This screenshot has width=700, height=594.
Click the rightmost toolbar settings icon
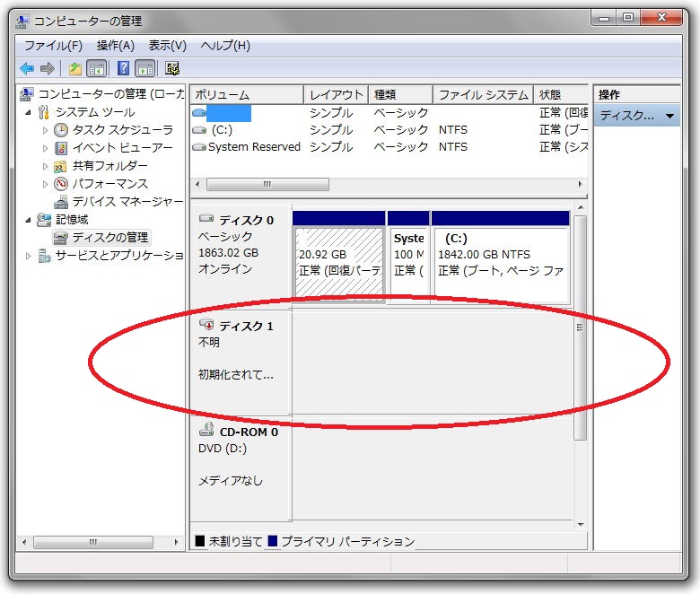[x=172, y=69]
